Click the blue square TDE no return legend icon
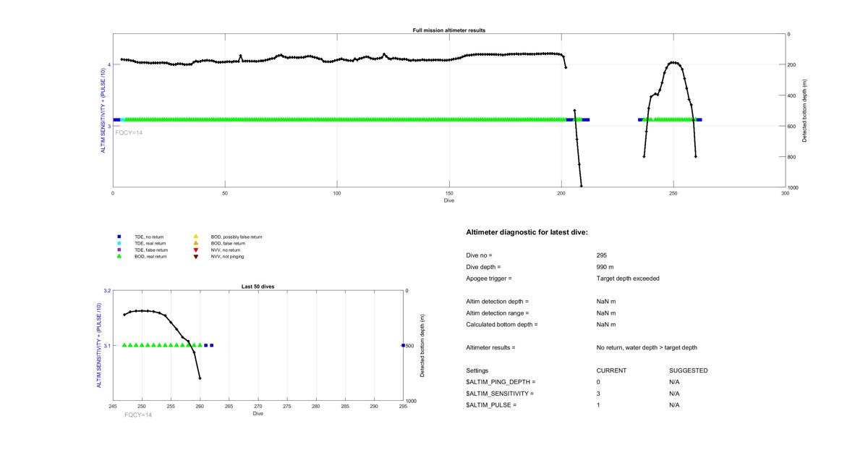 (x=119, y=237)
